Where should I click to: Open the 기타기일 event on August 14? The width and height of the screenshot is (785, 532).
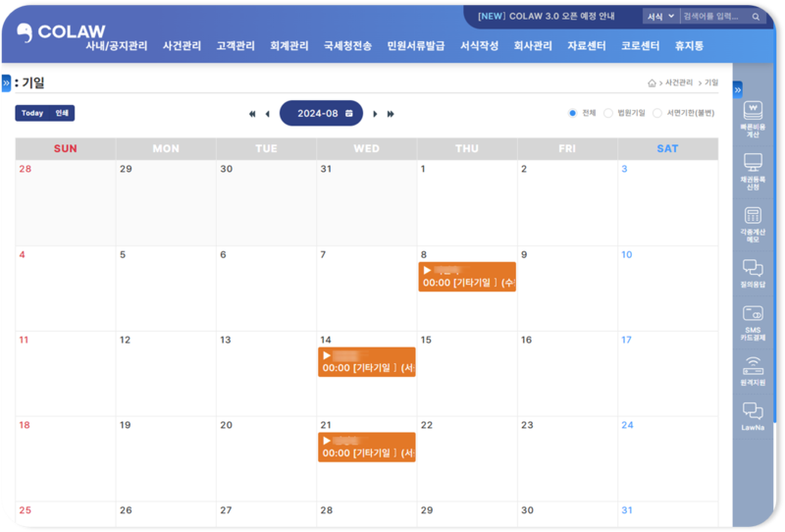[366, 361]
